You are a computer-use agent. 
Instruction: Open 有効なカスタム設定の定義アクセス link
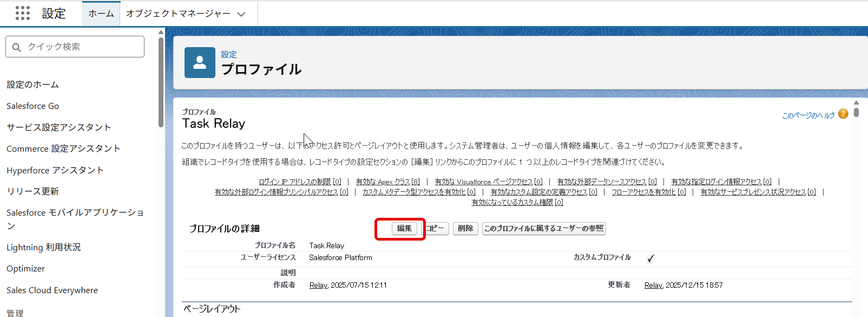click(x=544, y=192)
